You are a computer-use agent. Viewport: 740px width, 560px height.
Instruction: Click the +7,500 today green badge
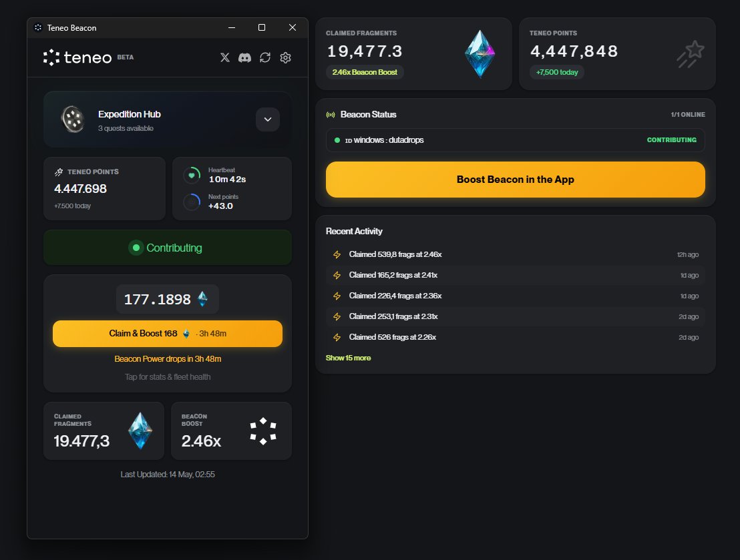pyautogui.click(x=557, y=72)
